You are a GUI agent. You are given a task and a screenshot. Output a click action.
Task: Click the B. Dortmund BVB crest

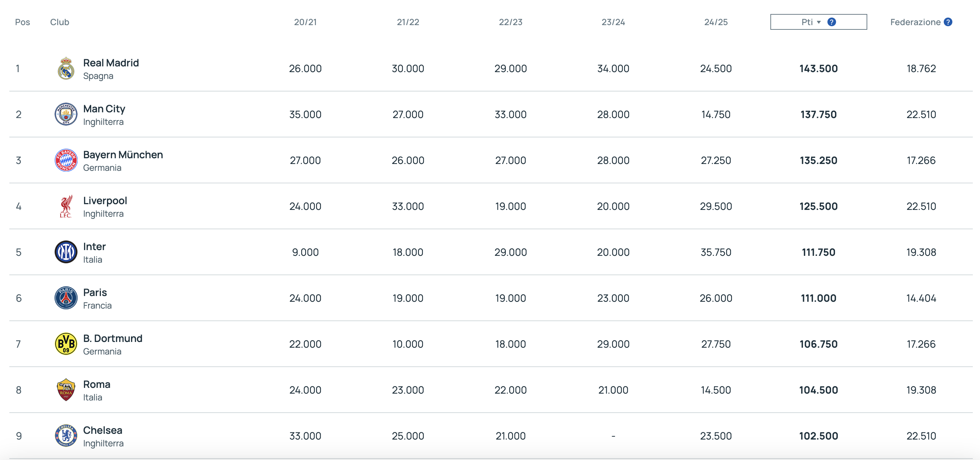(66, 344)
